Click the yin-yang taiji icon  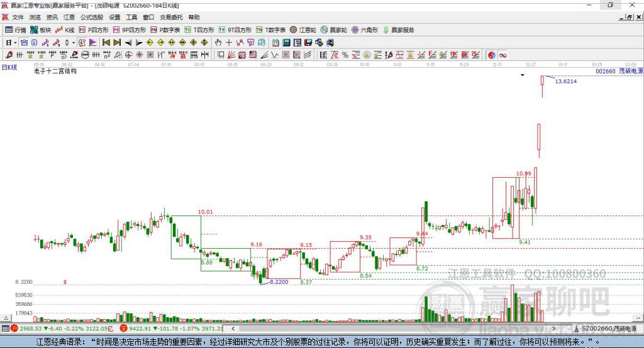tap(492, 55)
